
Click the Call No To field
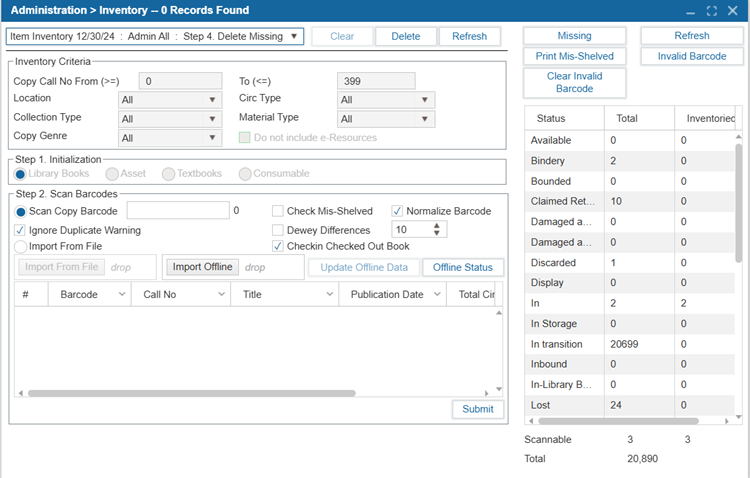pos(376,81)
